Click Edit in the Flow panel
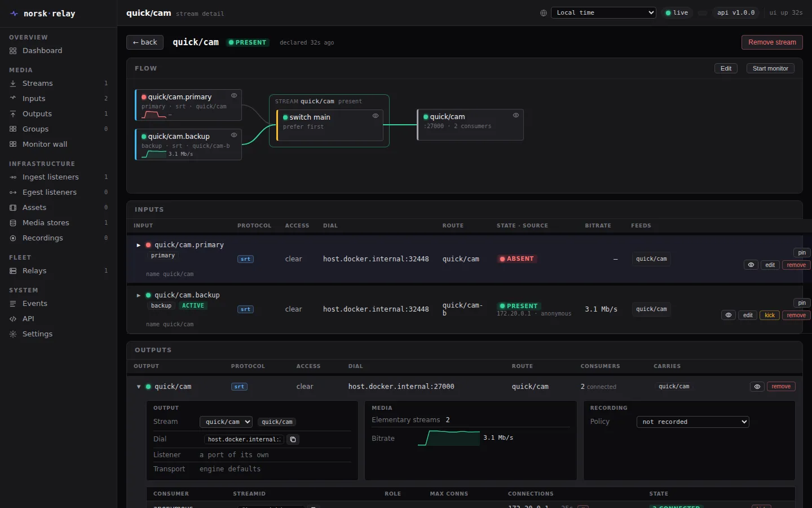 (726, 68)
